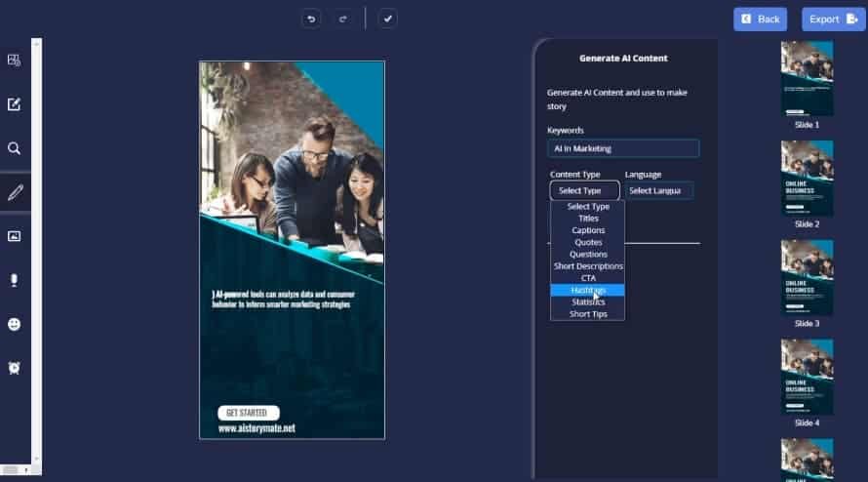Click the GET STARTED button on canvas
Screen dimensions: 868x482
(x=248, y=413)
